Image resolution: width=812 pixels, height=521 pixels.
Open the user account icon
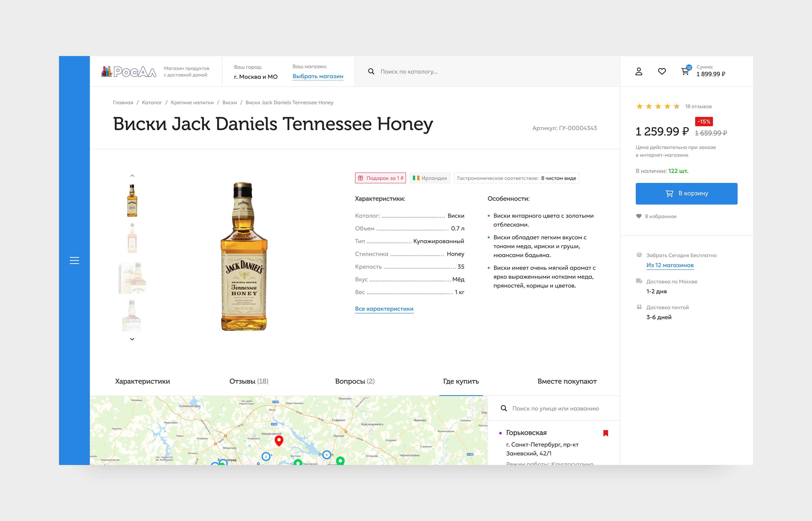(639, 71)
